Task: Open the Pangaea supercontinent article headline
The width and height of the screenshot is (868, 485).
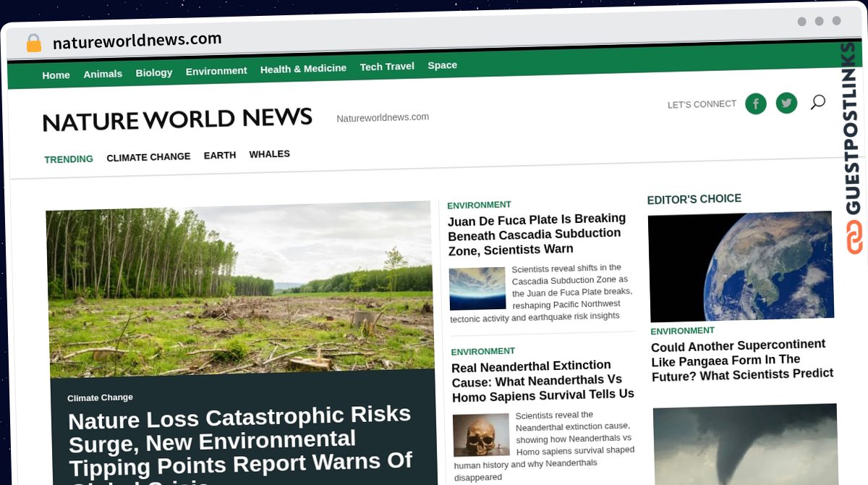Action: pyautogui.click(x=742, y=360)
